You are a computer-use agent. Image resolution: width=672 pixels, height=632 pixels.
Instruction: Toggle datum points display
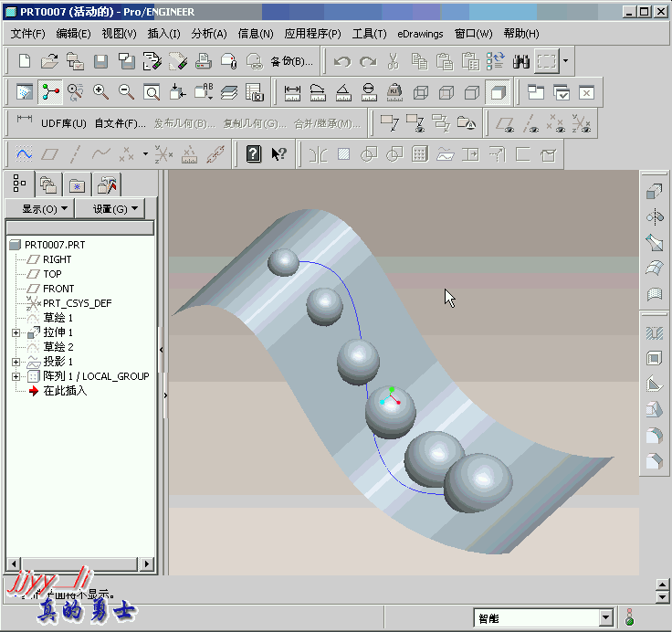(556, 124)
